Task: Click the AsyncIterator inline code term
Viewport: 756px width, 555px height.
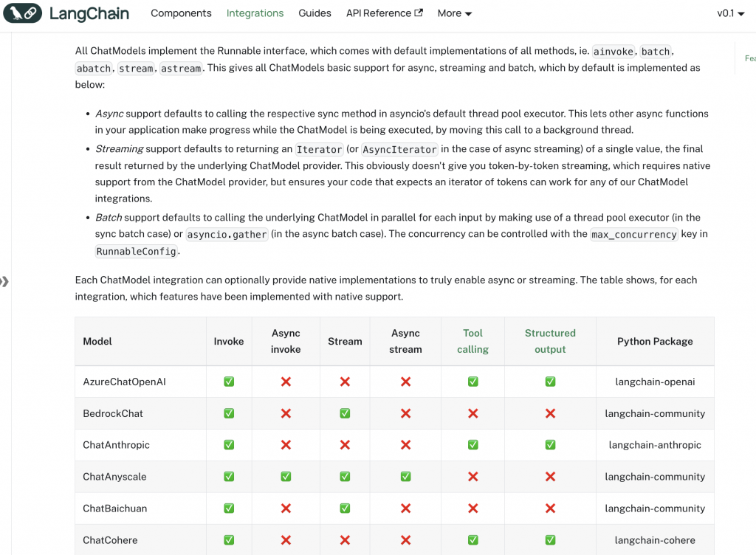Action: [399, 149]
